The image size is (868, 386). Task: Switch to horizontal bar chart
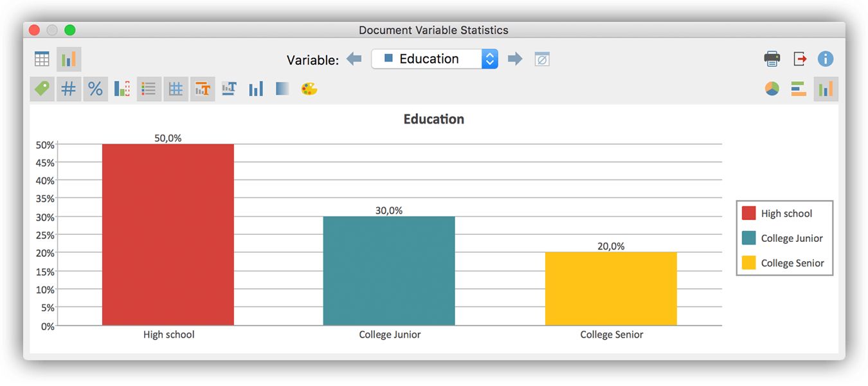tap(799, 89)
